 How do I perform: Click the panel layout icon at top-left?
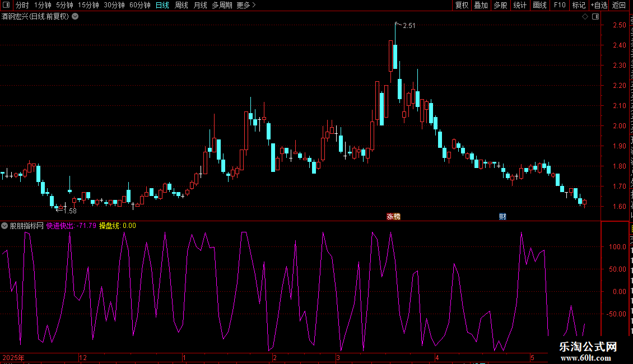tap(6, 5)
